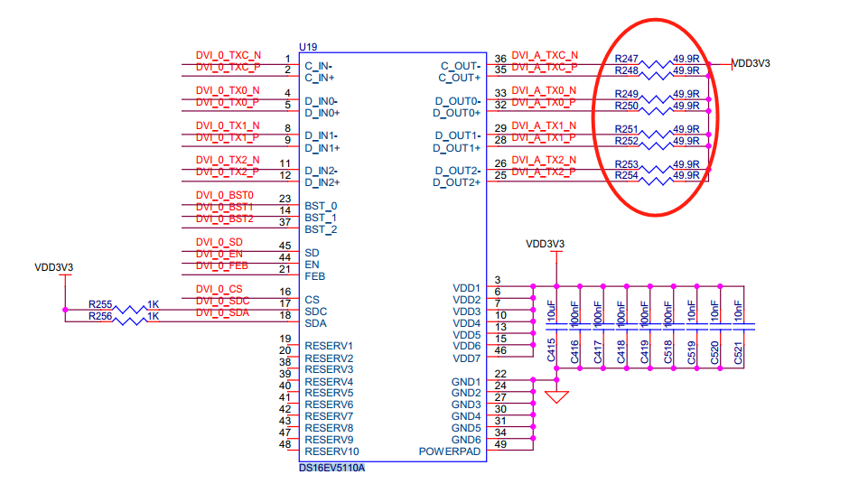
Task: Select the DVI_A_TXC_N net label
Action: pyautogui.click(x=545, y=55)
